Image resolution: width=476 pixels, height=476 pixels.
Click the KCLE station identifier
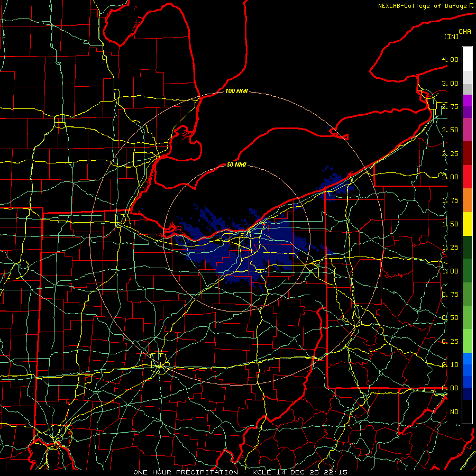[263, 472]
